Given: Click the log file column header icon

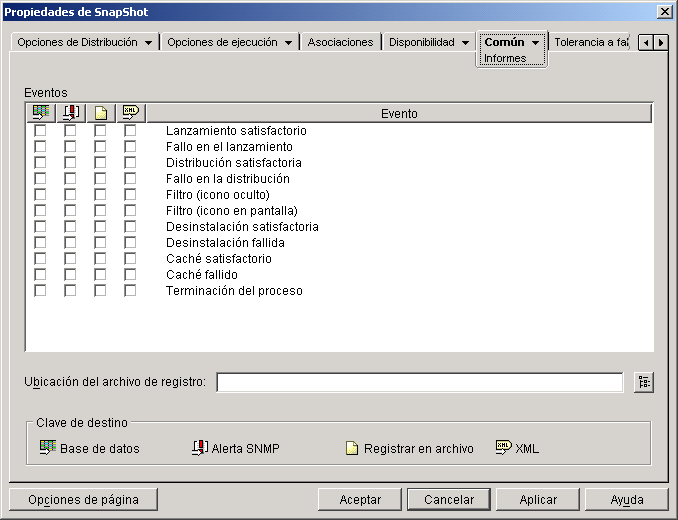Looking at the screenshot, I should click(101, 113).
